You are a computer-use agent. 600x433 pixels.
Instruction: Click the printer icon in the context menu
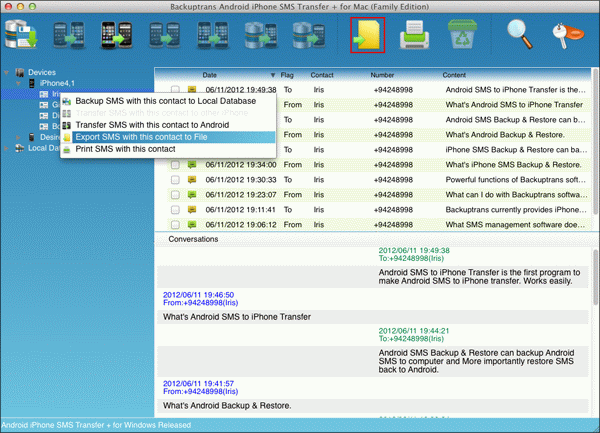point(67,149)
